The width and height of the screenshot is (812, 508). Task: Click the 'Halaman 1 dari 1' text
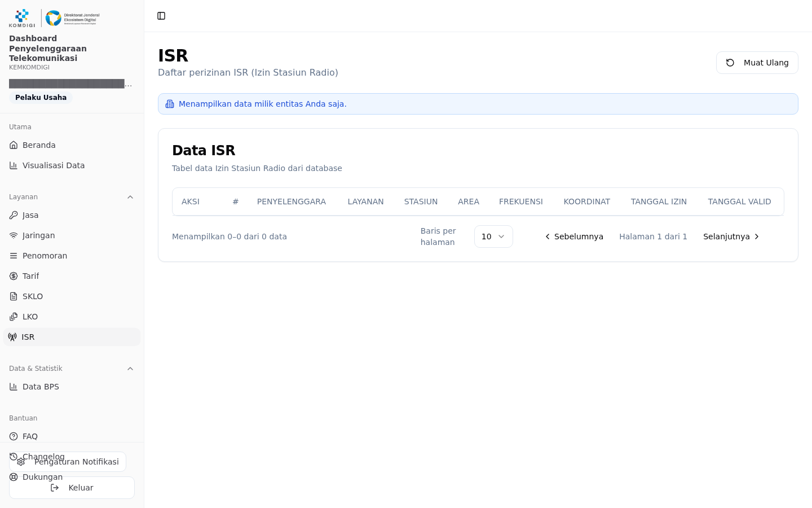tap(653, 237)
